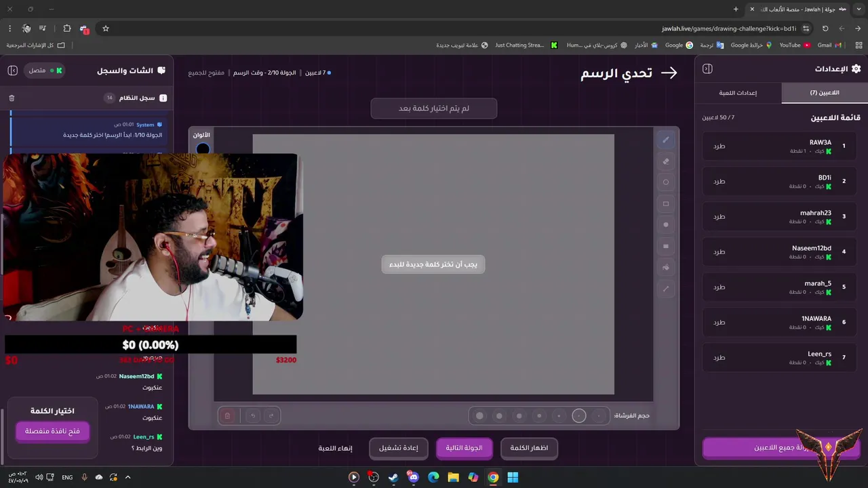
Task: Open the Steam taskbar icon
Action: coord(393,477)
